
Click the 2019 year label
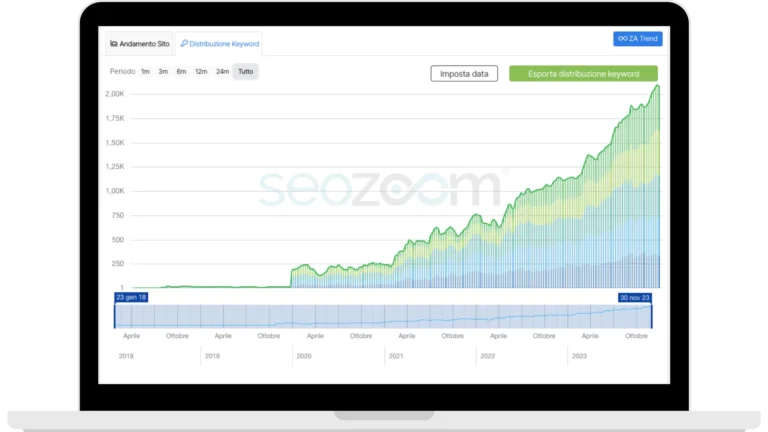pos(212,356)
